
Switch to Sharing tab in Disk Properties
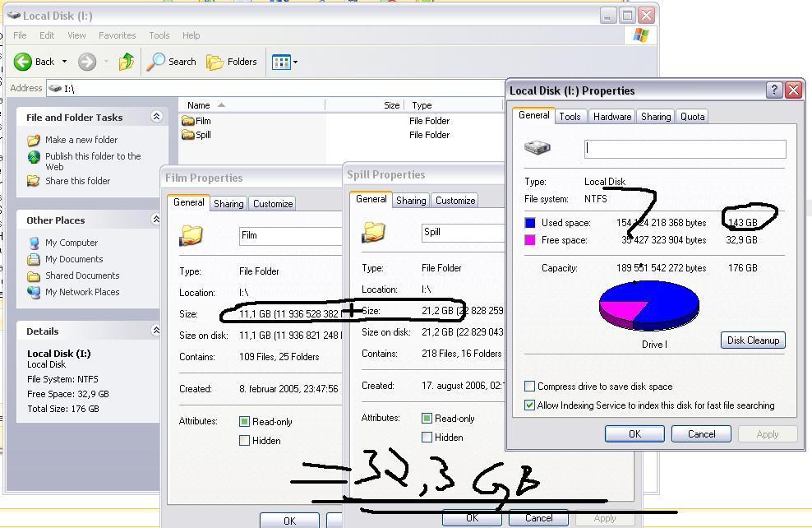pyautogui.click(x=656, y=117)
